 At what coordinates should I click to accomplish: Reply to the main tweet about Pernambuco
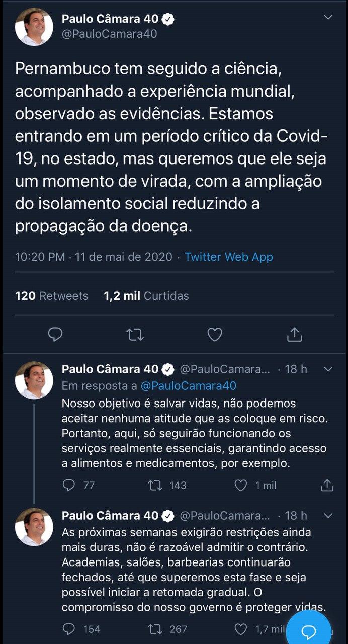(x=55, y=335)
